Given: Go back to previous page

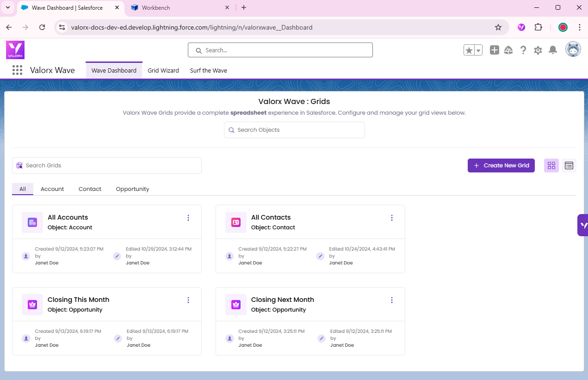Looking at the screenshot, I should [x=9, y=27].
